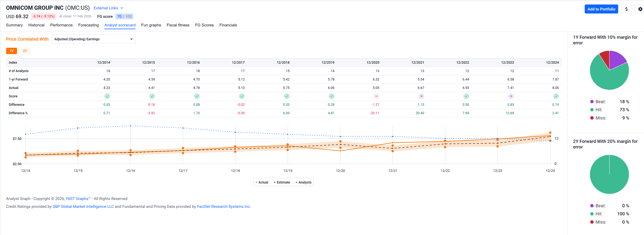Switch to the Forecasting tab
Viewport: 644px width, 235px height.
tap(88, 25)
